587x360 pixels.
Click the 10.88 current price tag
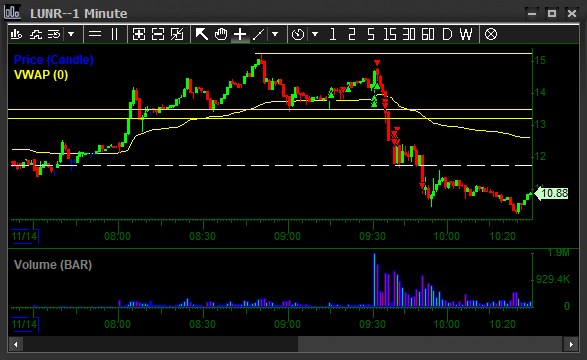click(552, 193)
